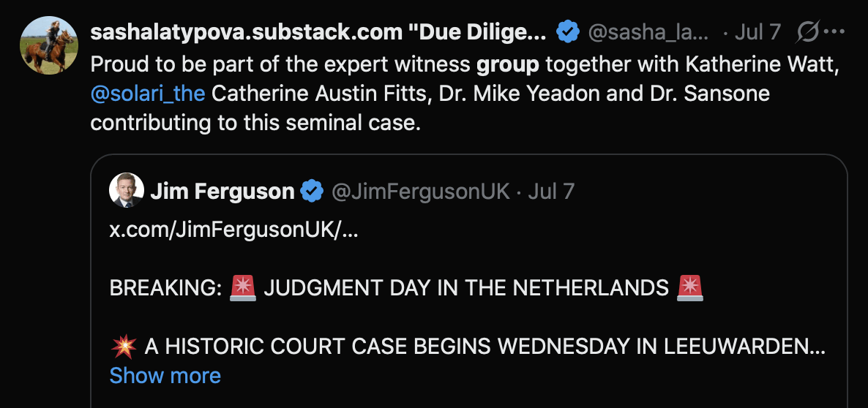The height and width of the screenshot is (408, 868).
Task: Click the @sasha_la... handle
Action: (x=648, y=33)
